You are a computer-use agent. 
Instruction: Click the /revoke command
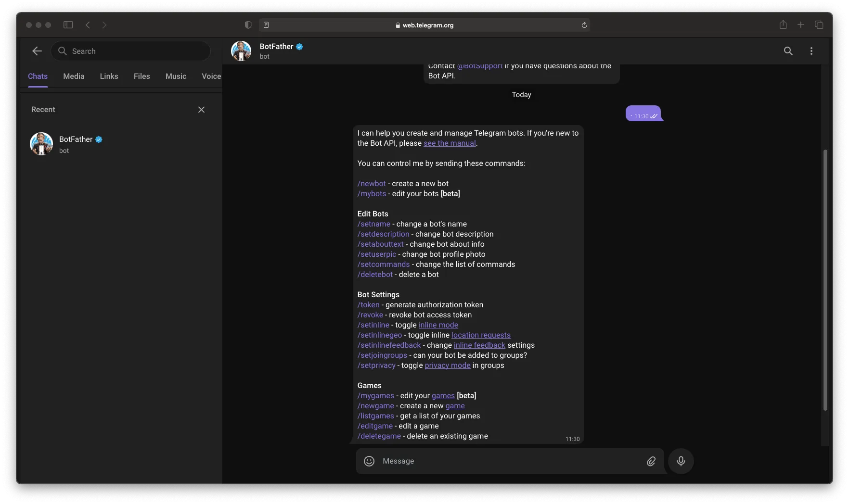370,315
